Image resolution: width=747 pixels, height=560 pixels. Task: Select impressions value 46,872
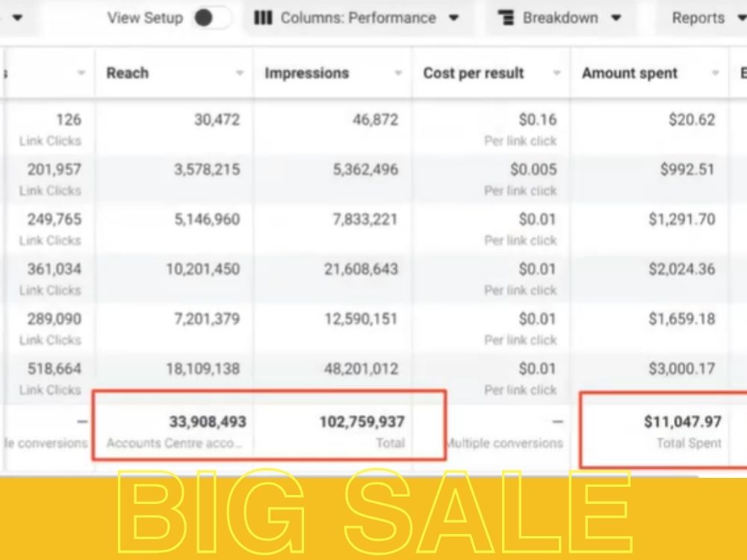pyautogui.click(x=376, y=119)
